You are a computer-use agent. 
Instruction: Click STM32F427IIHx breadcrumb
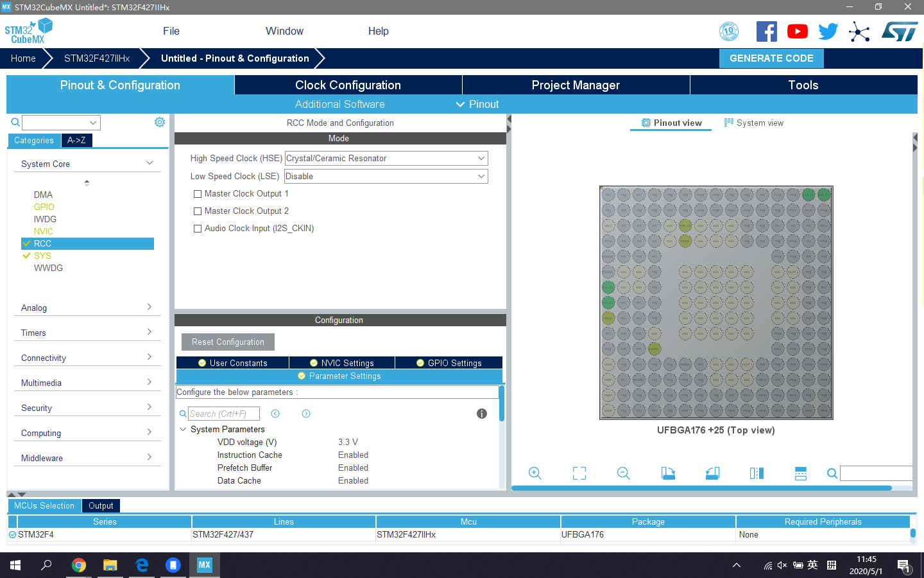(x=97, y=58)
